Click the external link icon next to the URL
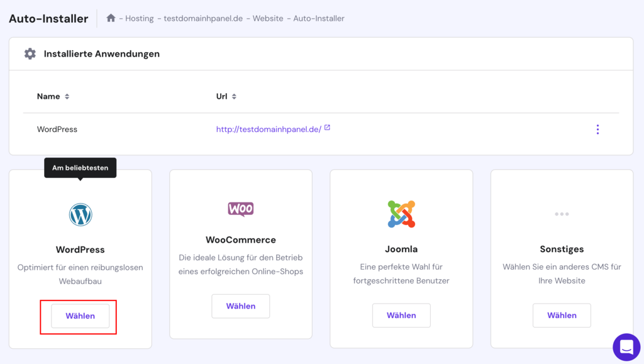Image resolution: width=644 pixels, height=364 pixels. [x=326, y=128]
